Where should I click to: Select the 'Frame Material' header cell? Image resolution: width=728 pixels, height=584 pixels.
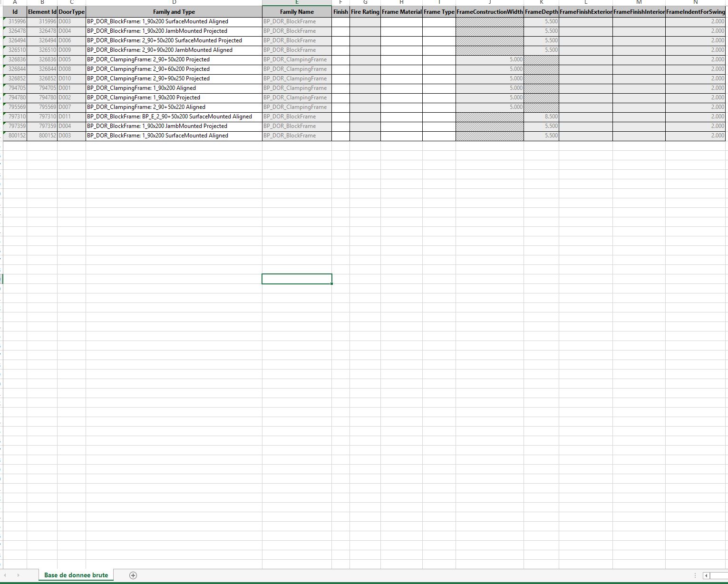[x=401, y=12]
